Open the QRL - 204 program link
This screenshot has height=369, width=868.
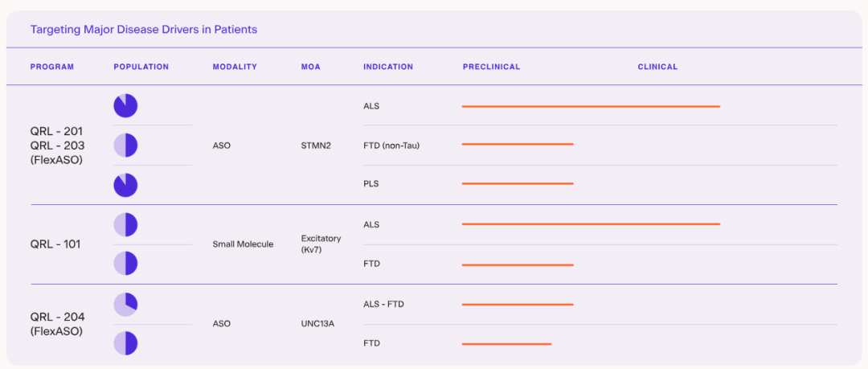(x=56, y=317)
